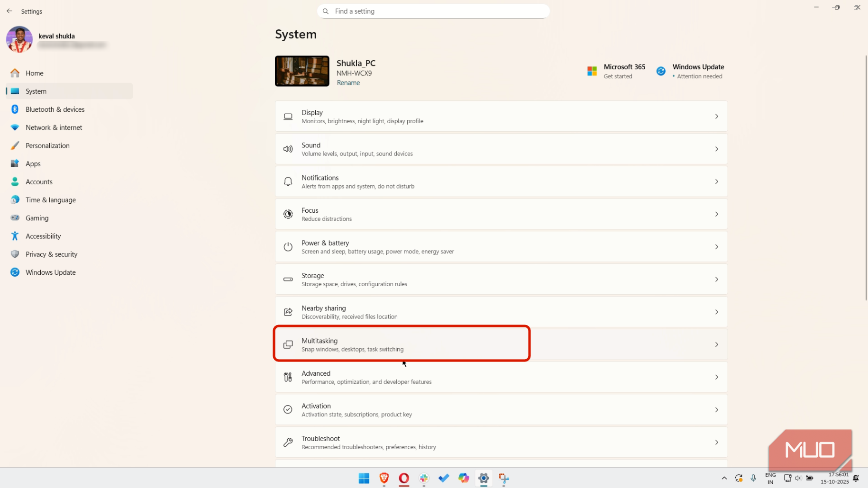This screenshot has height=488, width=868.
Task: Click the Advanced tools icon
Action: (288, 377)
